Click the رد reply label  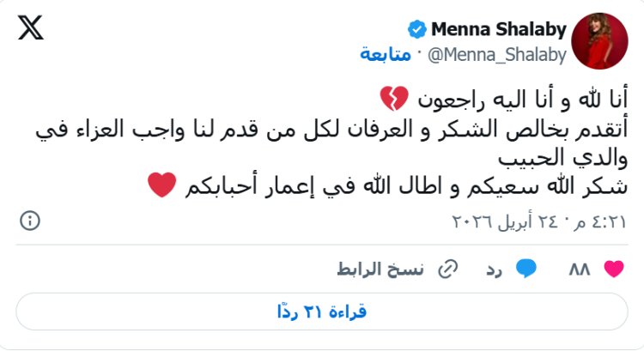(x=494, y=269)
